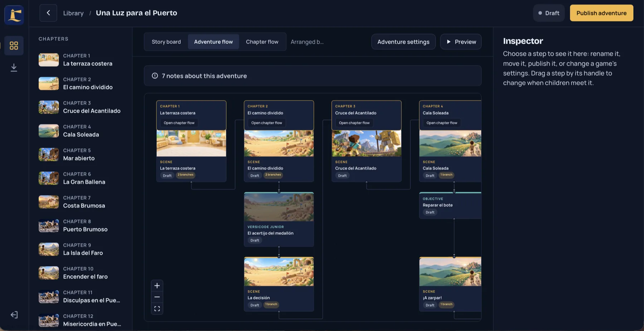Click Chapter 4 Cala Soleada sidebar thumbnail
The height and width of the screenshot is (331, 644).
tap(49, 131)
